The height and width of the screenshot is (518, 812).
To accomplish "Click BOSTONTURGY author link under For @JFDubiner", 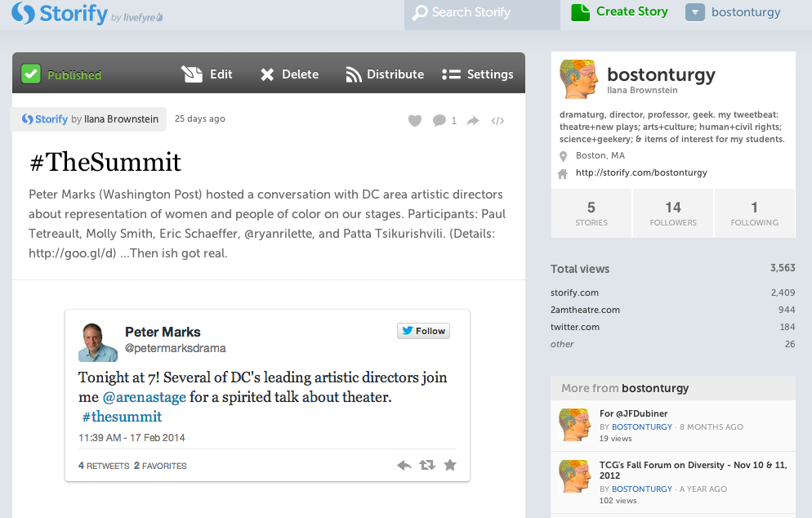I will coord(641,426).
